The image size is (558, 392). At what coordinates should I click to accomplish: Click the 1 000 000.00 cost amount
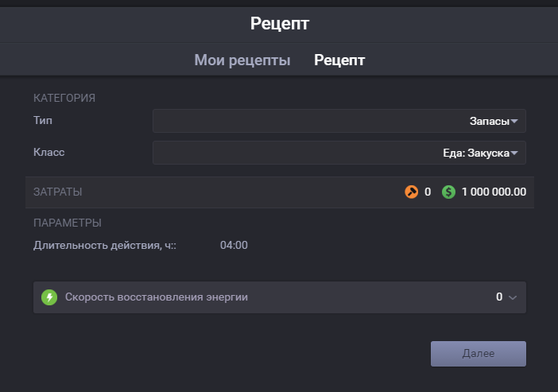click(494, 192)
